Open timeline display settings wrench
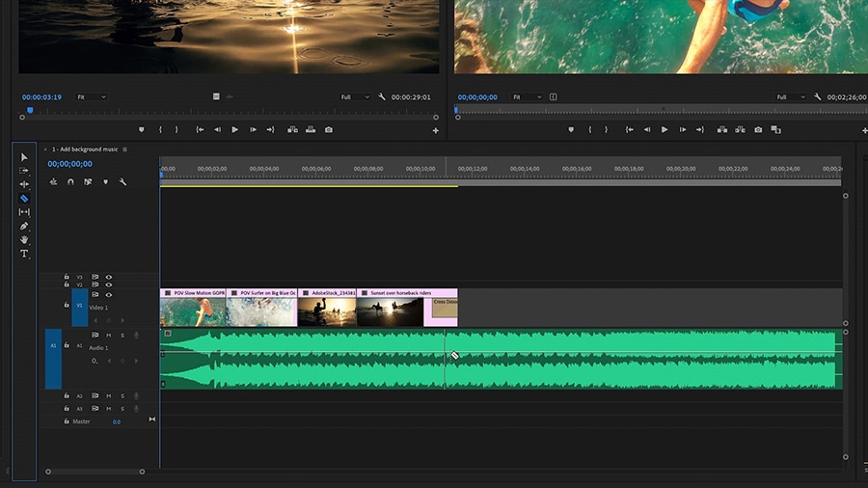This screenshot has width=868, height=488. [x=122, y=182]
